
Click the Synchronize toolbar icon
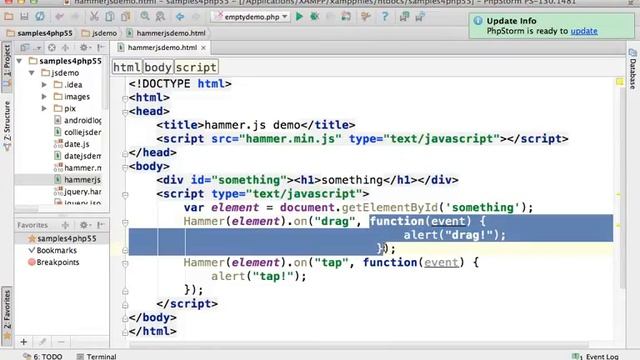(x=40, y=17)
